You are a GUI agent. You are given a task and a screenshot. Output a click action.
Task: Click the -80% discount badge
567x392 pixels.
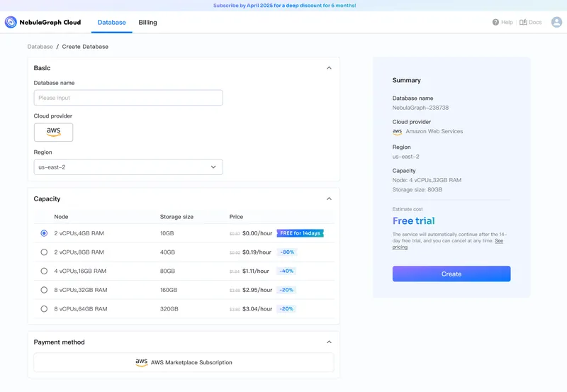point(286,252)
